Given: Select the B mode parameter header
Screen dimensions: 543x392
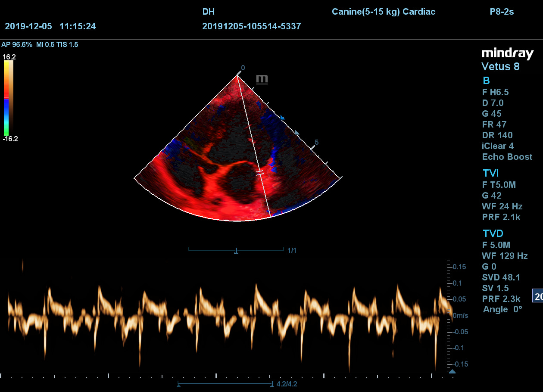Looking at the screenshot, I should pyautogui.click(x=486, y=81).
